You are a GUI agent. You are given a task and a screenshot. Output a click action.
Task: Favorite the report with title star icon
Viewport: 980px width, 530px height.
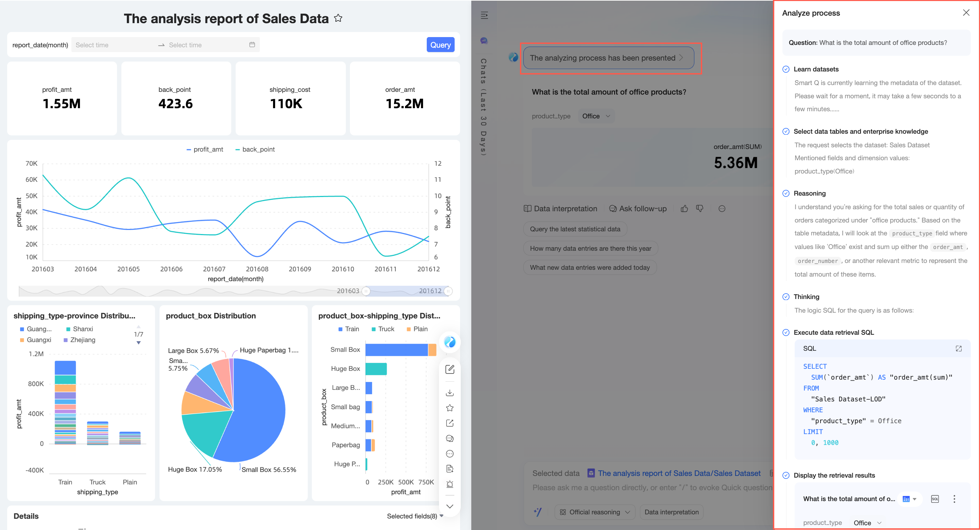pos(338,18)
